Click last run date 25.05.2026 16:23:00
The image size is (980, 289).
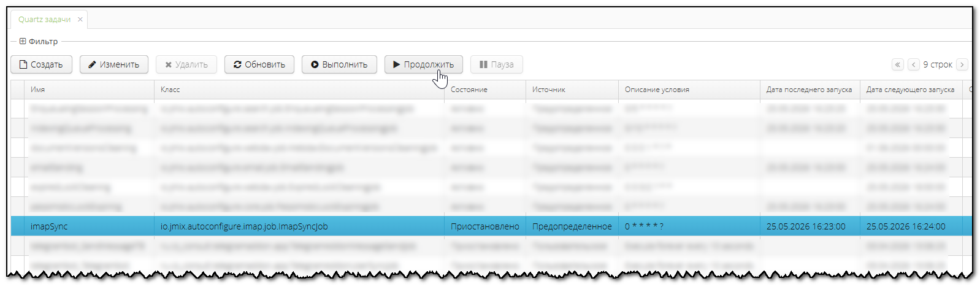[810, 226]
